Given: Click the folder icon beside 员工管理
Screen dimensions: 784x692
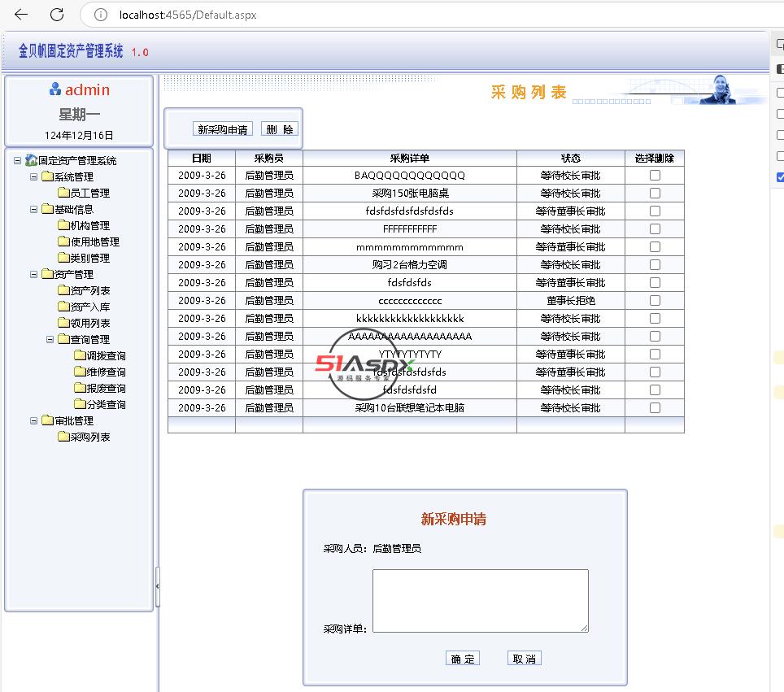Looking at the screenshot, I should pyautogui.click(x=63, y=193).
